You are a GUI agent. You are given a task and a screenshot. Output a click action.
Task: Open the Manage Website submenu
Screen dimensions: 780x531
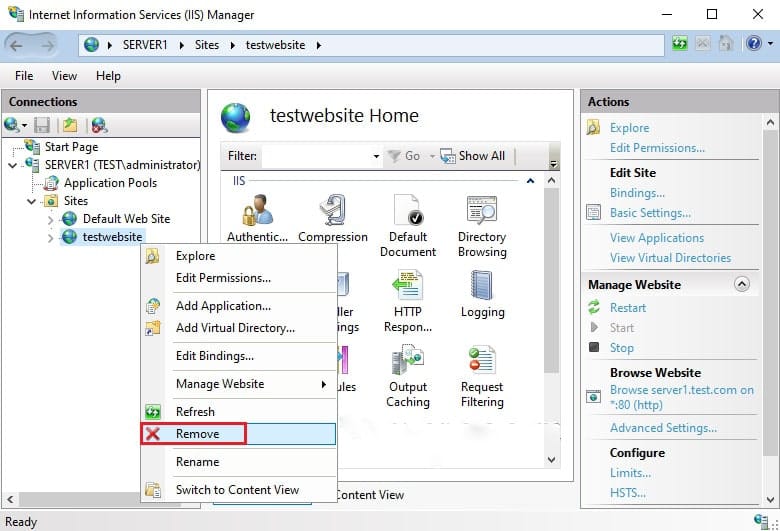pyautogui.click(x=239, y=384)
